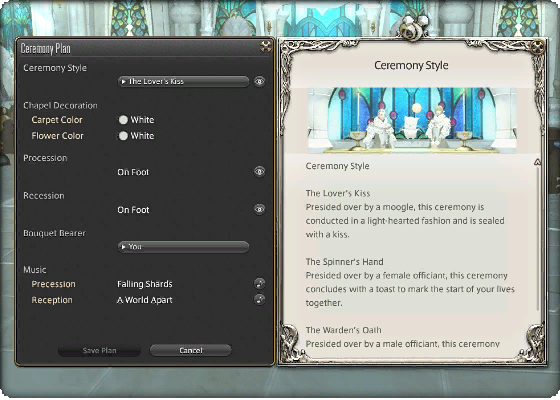
Task: Select the White flower color swatch
Action: [x=123, y=136]
